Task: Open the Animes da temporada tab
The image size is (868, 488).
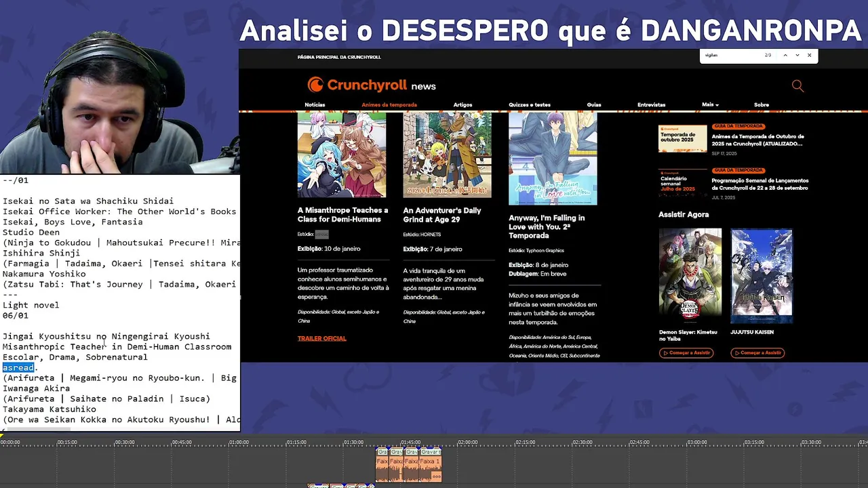Action: pyautogui.click(x=389, y=105)
